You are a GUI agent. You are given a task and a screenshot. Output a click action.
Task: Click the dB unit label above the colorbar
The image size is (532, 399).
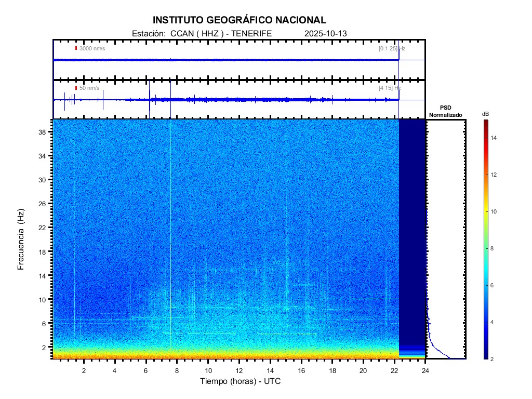click(x=485, y=114)
